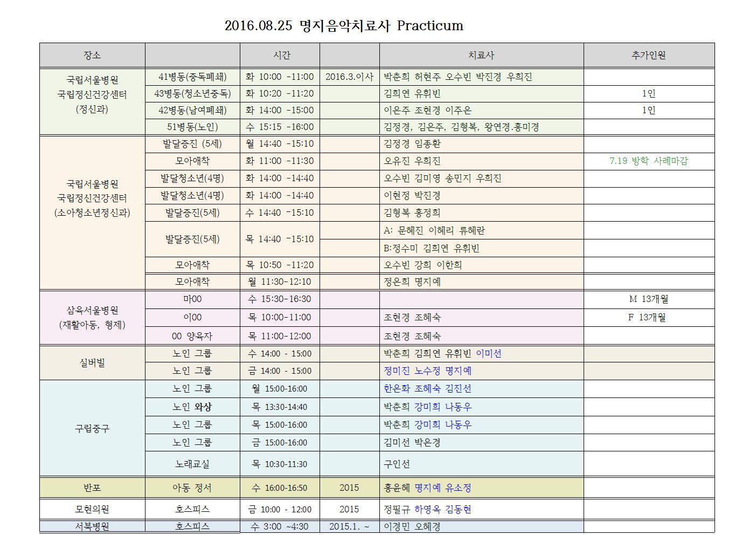Select the 'F 13개월' cell
The width and height of the screenshot is (756, 535).
click(x=649, y=318)
